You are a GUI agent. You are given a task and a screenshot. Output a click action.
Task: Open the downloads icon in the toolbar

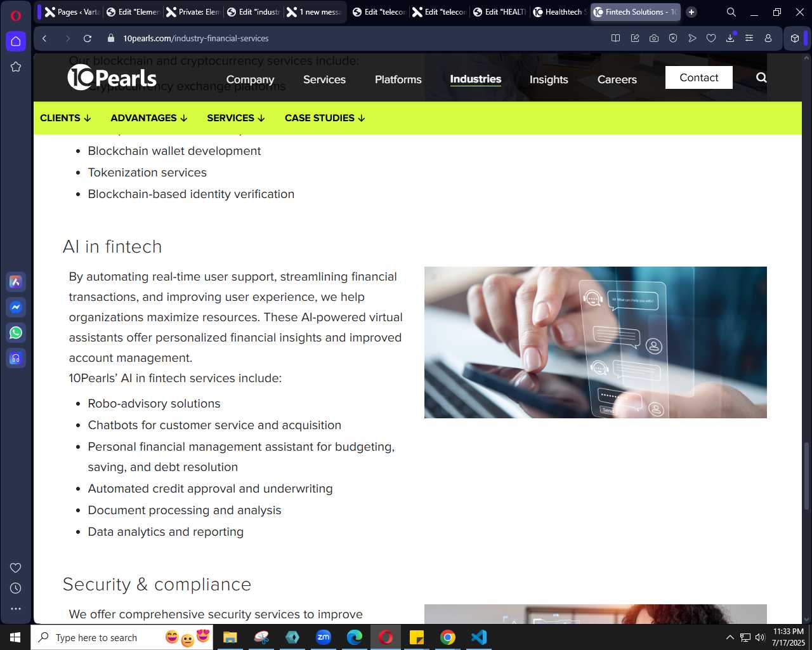coord(730,38)
